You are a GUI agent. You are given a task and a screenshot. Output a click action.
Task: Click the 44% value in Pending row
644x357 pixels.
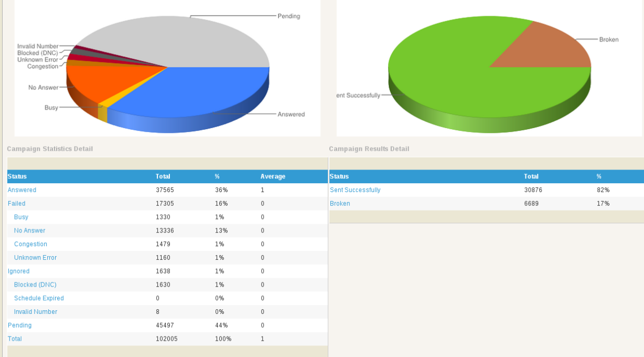click(221, 326)
